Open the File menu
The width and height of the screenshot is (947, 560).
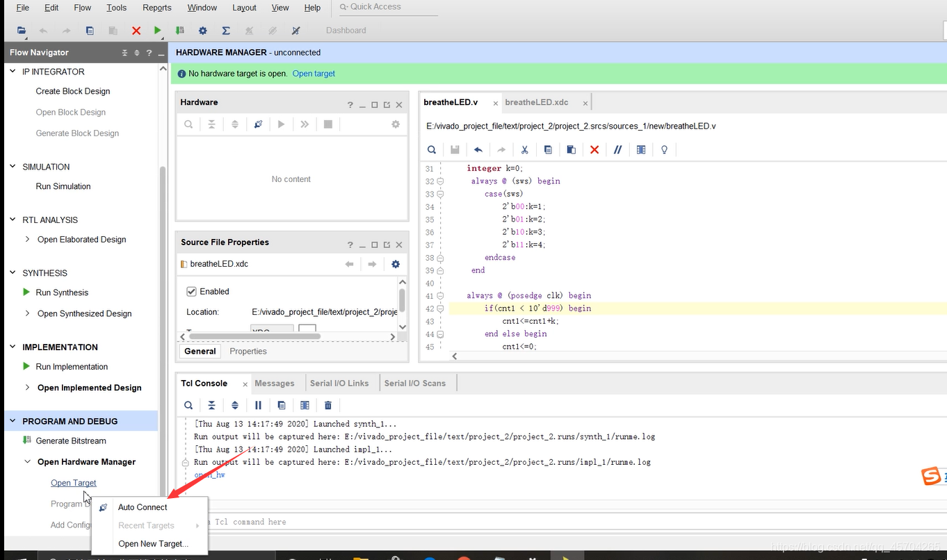pos(22,8)
